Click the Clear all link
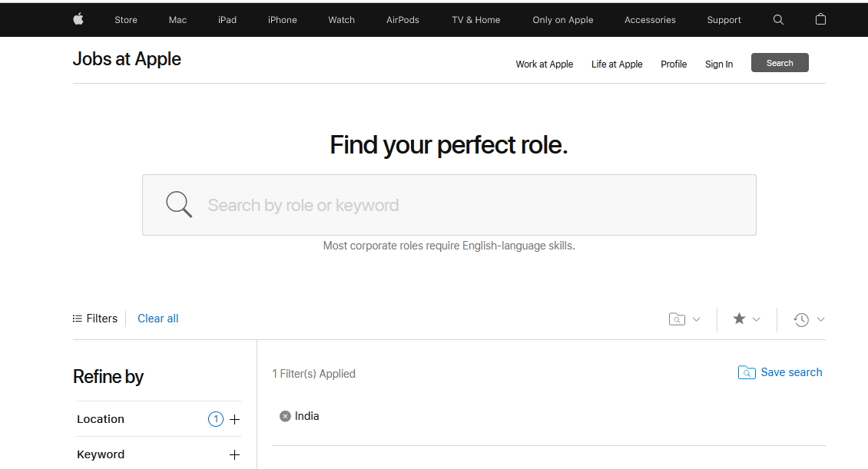 (x=157, y=319)
